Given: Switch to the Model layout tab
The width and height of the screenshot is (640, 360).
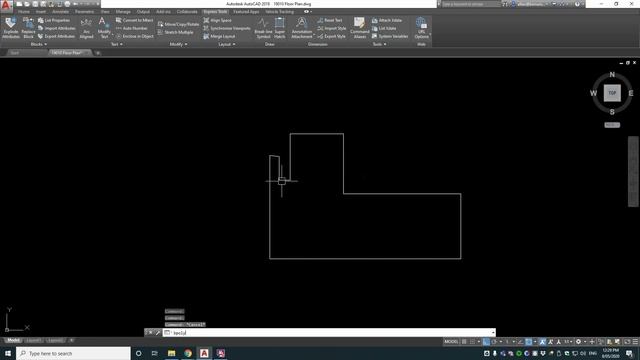Looking at the screenshot, I should tap(13, 340).
